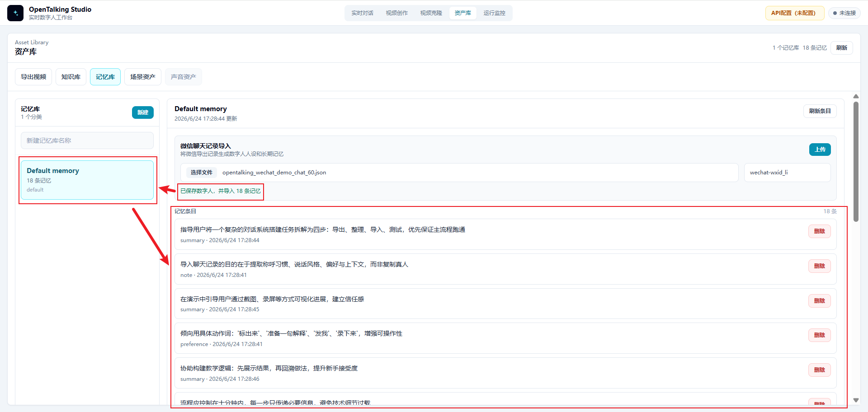Image resolution: width=868 pixels, height=412 pixels.
Task: Click the 上传 upload button
Action: tap(820, 150)
